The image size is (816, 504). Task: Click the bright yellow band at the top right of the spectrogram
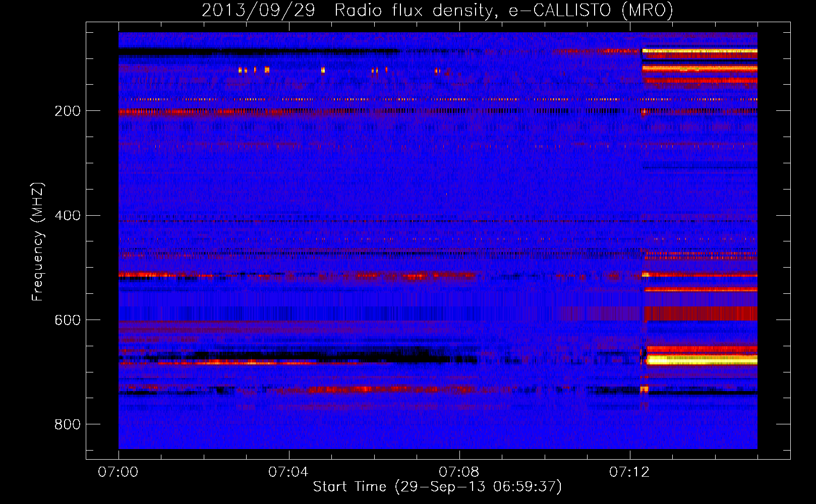[700, 51]
